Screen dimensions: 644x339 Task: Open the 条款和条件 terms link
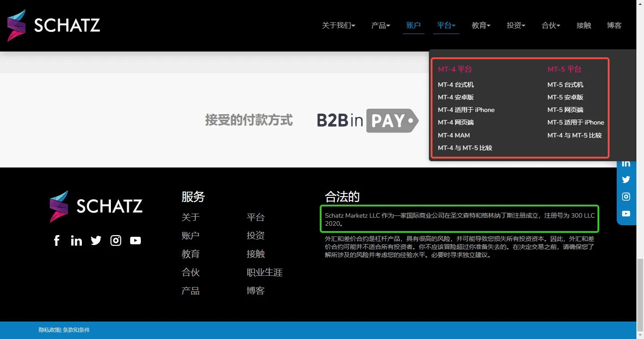point(76,330)
